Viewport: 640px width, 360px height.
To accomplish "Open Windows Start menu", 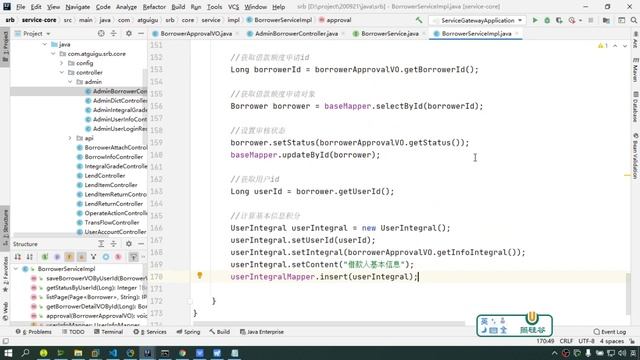I will click(8, 353).
